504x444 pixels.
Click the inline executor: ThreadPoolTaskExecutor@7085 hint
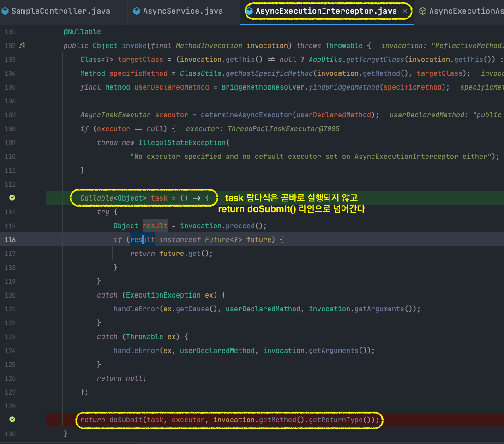(x=263, y=129)
